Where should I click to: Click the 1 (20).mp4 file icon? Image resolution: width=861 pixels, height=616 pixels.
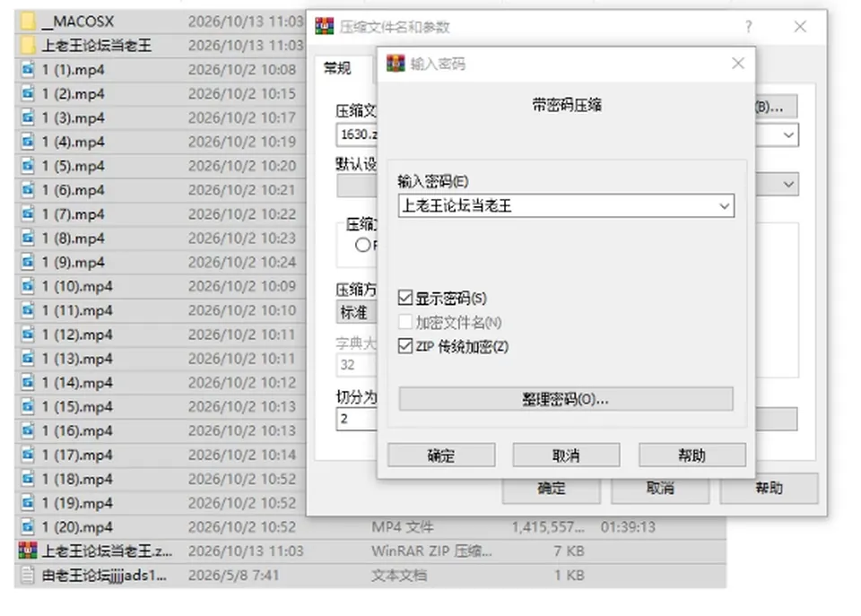[28, 526]
